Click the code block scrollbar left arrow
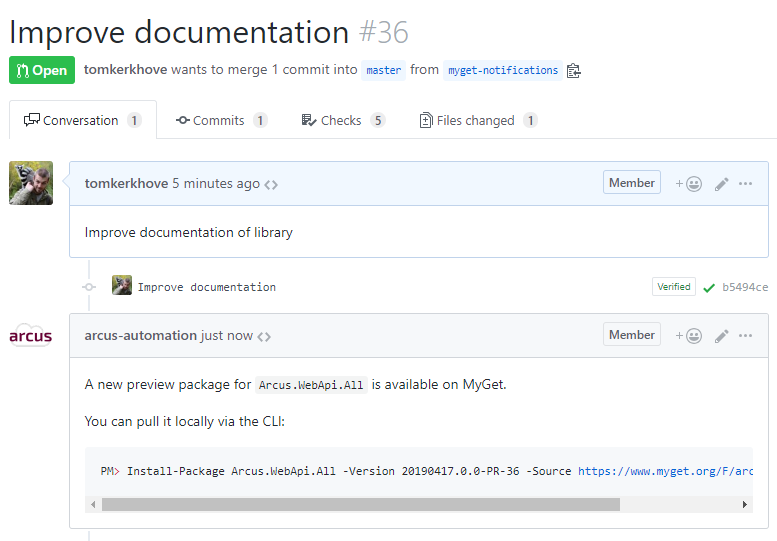The width and height of the screenshot is (777, 541). click(93, 505)
